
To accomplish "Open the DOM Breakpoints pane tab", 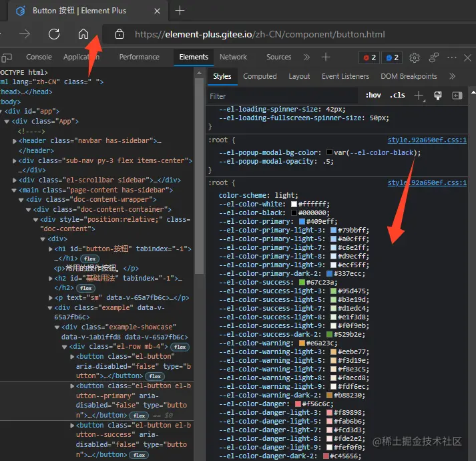I will [x=409, y=77].
